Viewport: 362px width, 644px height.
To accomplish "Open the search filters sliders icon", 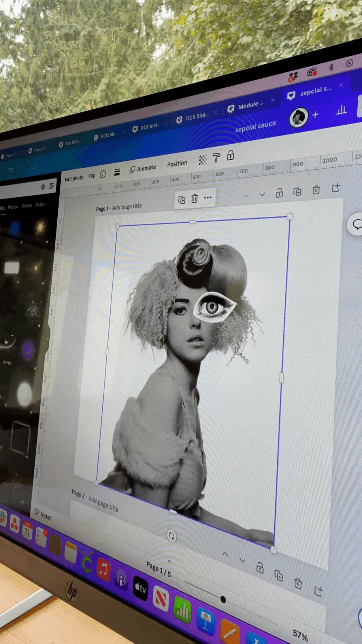I will click(x=52, y=185).
